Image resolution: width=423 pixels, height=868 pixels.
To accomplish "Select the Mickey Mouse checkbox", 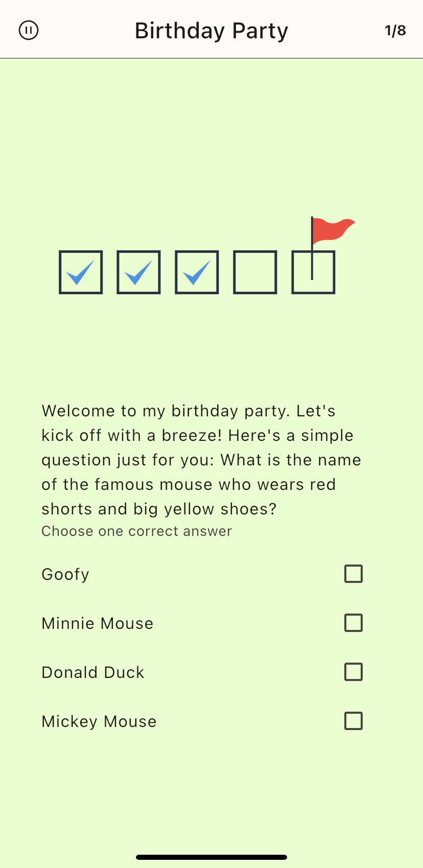I will tap(354, 721).
